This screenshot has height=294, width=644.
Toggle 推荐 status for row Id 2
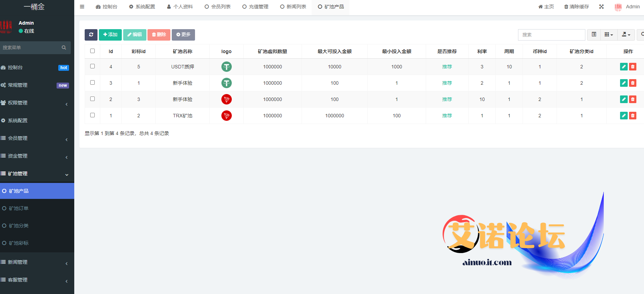[447, 99]
